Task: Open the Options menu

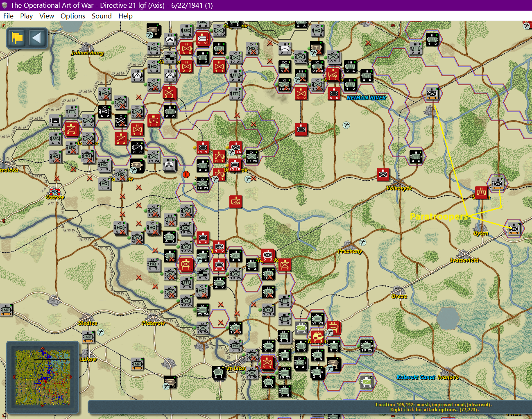Action: click(x=73, y=16)
